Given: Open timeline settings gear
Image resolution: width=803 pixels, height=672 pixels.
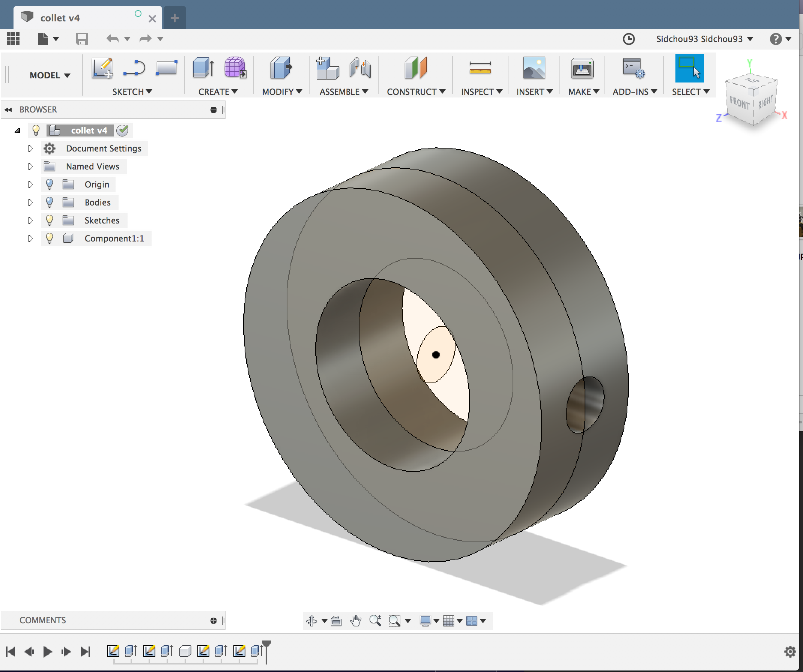Looking at the screenshot, I should pyautogui.click(x=790, y=652).
